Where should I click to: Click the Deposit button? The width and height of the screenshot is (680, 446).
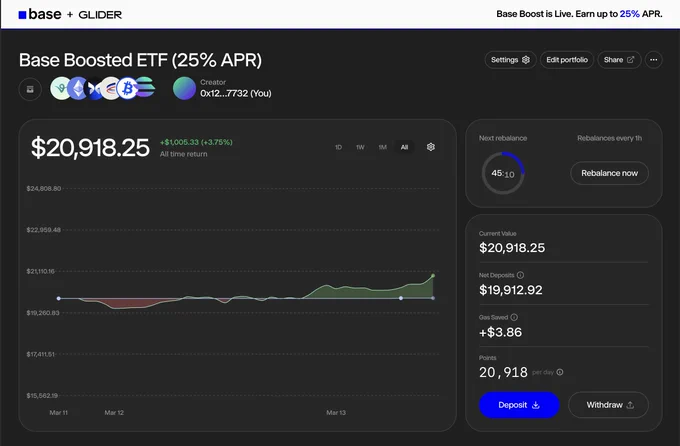click(x=519, y=405)
